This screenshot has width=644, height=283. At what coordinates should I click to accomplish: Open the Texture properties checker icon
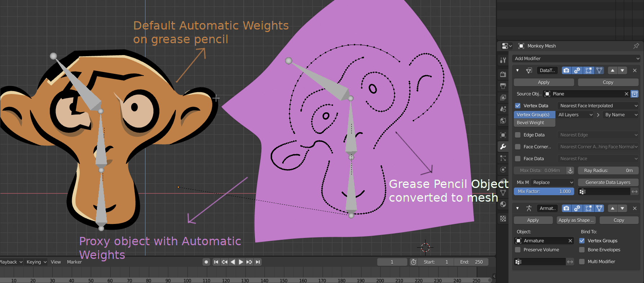point(503,219)
